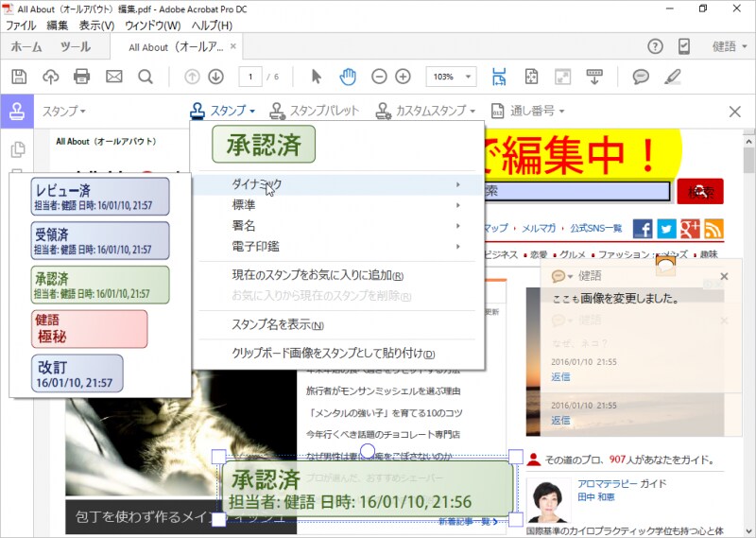Click the first 返信 reply link
Image resolution: width=756 pixels, height=538 pixels.
560,377
